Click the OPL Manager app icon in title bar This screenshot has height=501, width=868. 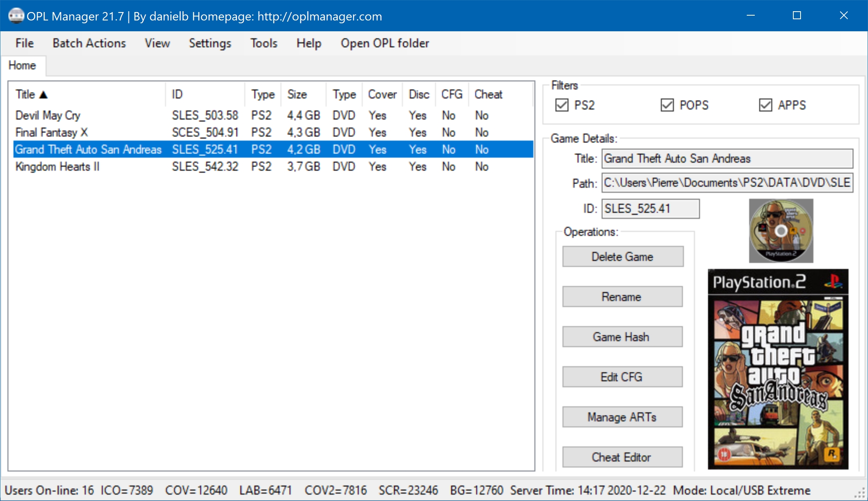pyautogui.click(x=16, y=16)
